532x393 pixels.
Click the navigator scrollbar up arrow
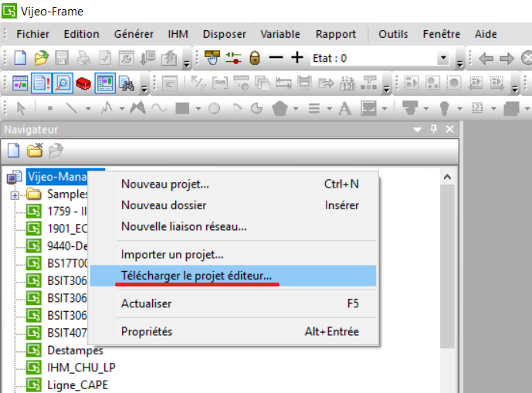(x=447, y=177)
